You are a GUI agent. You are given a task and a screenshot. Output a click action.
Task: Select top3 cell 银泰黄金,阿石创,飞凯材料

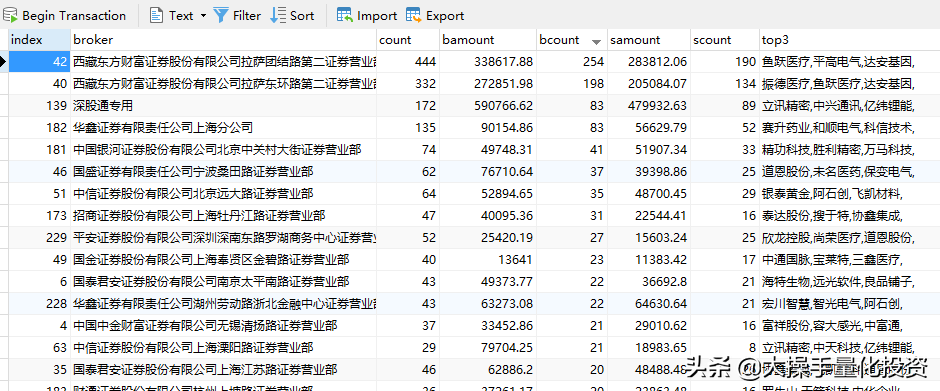pos(849,194)
